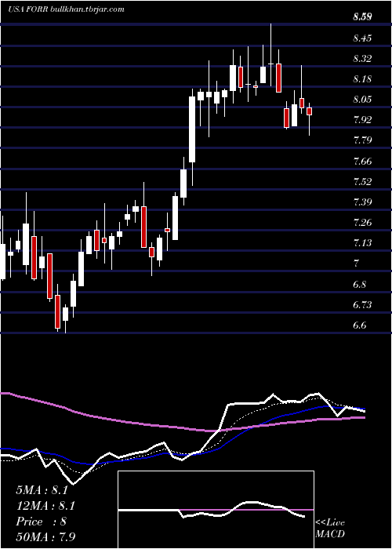Image resolution: width=392 pixels, height=549 pixels.
Task: Click the 6.6 price axis label
Action: [x=359, y=325]
